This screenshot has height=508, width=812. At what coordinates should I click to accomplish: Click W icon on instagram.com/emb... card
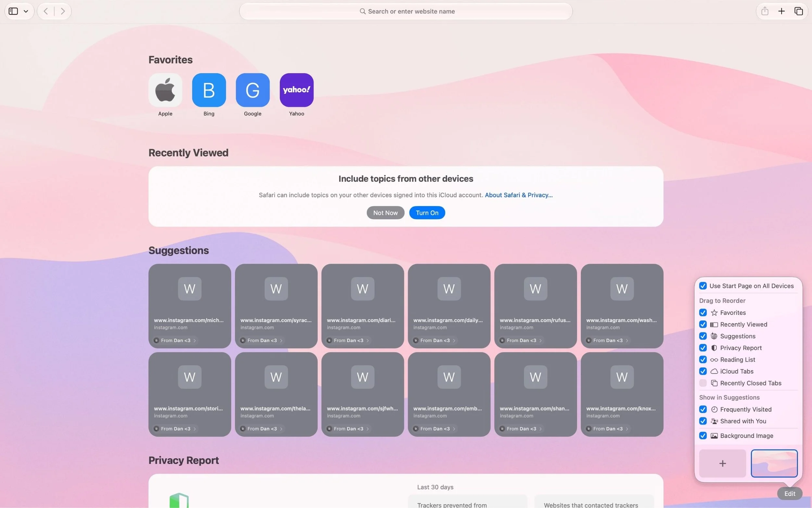(449, 377)
